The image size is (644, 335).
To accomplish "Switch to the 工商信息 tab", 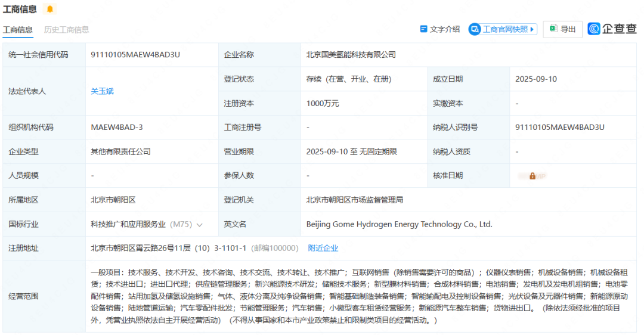I will 18,30.
